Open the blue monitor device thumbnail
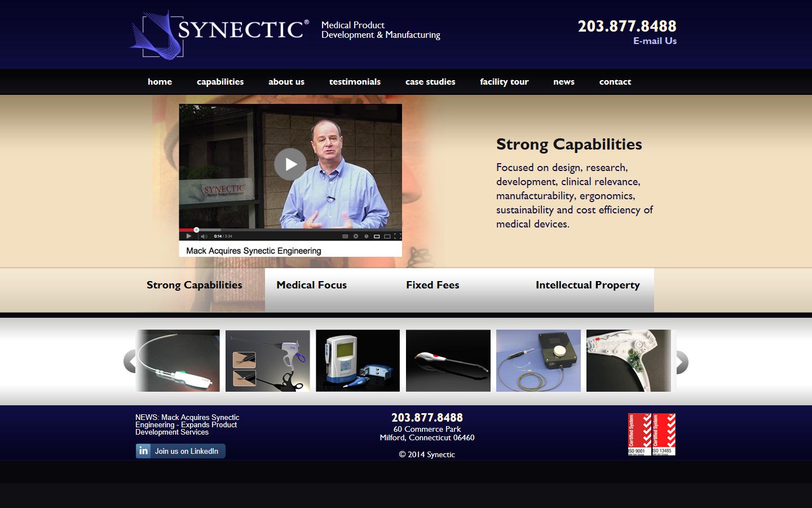The image size is (812, 508). coord(358,361)
